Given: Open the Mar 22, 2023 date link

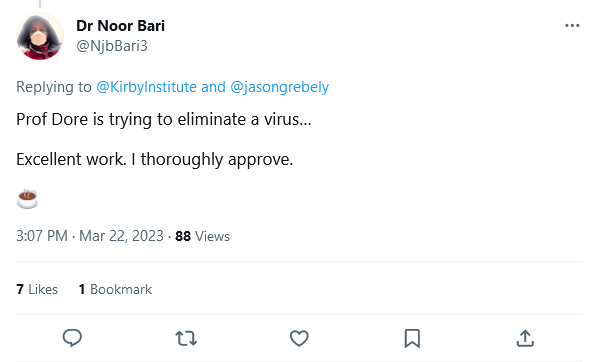Looking at the screenshot, I should pos(121,236).
